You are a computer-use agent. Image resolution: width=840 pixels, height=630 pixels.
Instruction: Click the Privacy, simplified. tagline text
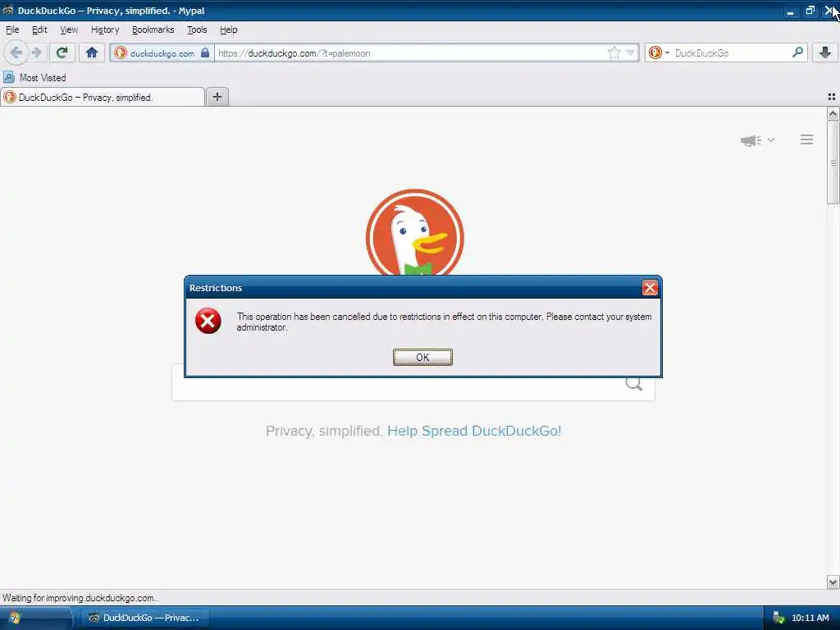click(x=324, y=431)
